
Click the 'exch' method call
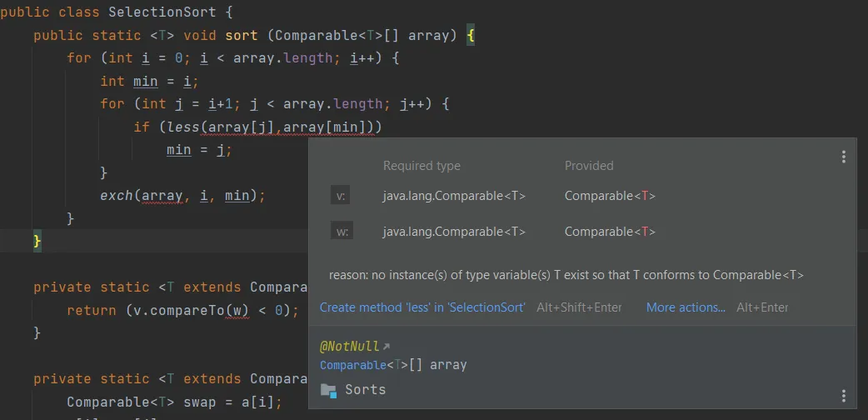pyautogui.click(x=117, y=195)
